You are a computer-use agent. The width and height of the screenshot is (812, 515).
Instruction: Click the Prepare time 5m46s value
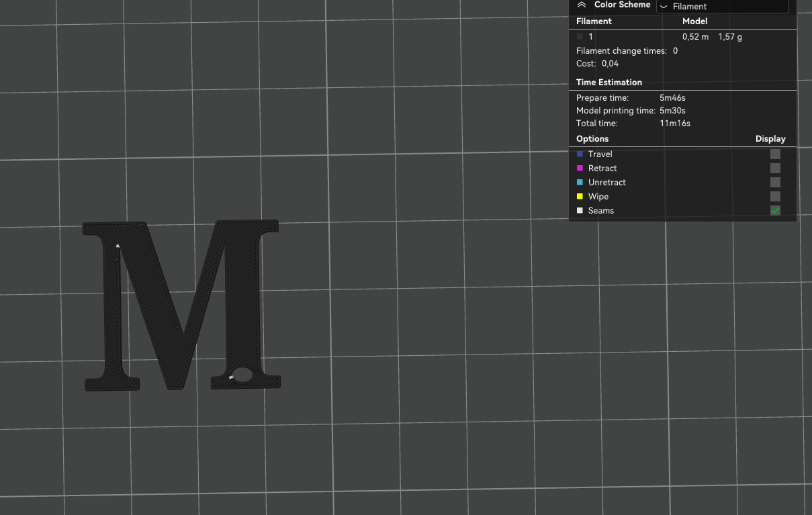(x=672, y=98)
